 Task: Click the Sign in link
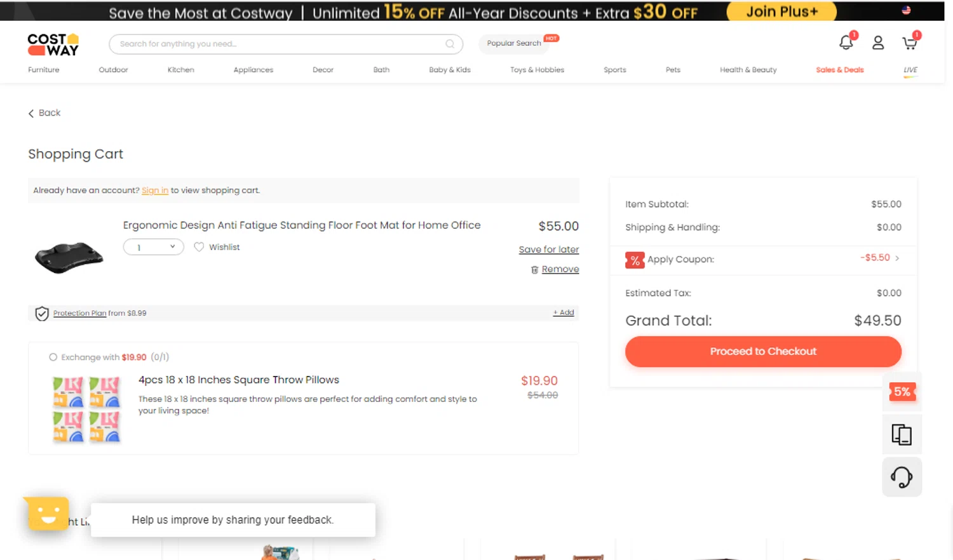point(155,190)
